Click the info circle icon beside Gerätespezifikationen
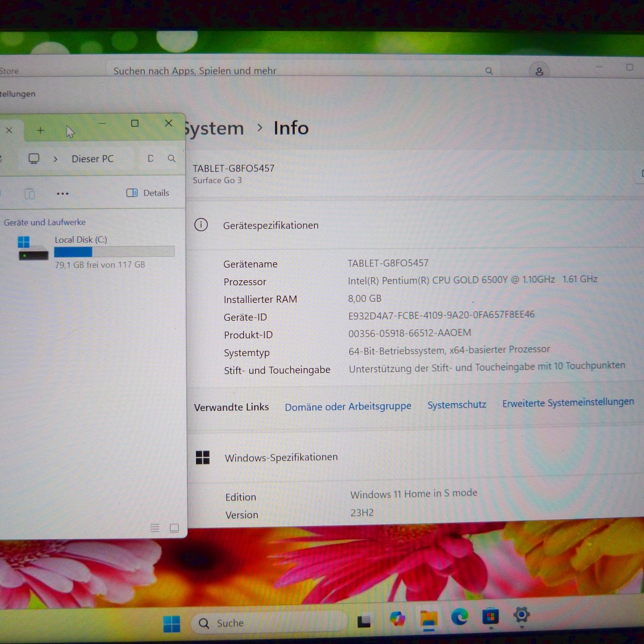Image resolution: width=644 pixels, height=644 pixels. click(201, 225)
